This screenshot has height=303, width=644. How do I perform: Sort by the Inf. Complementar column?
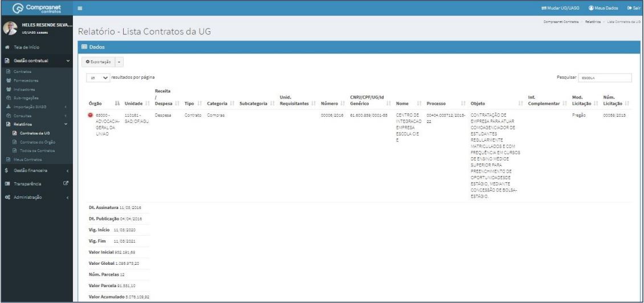[x=548, y=100]
